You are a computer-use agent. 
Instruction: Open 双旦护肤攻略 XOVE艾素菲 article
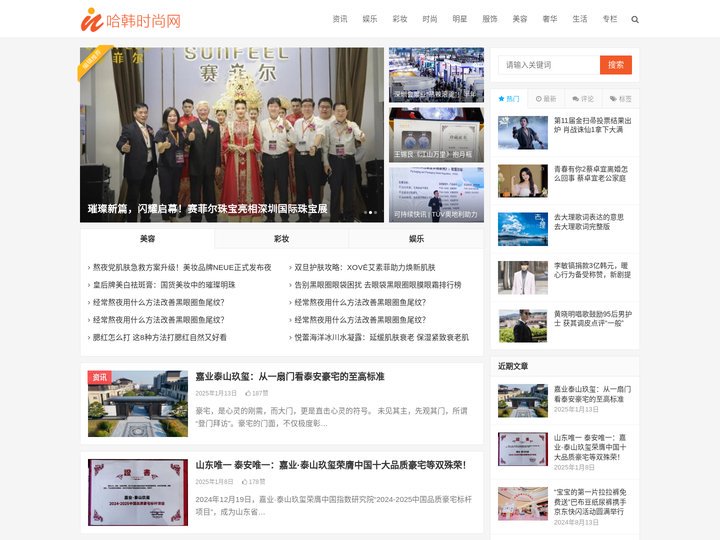[x=365, y=267]
